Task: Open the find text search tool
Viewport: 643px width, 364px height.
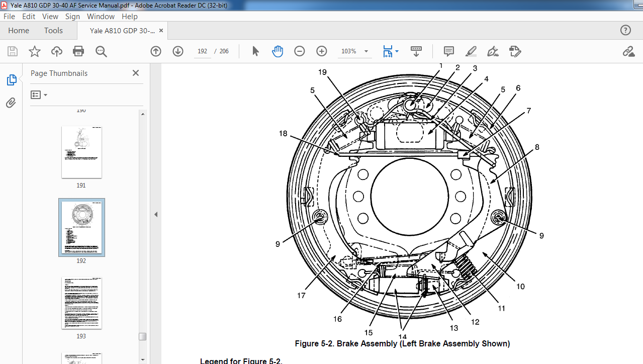Action: pyautogui.click(x=101, y=51)
